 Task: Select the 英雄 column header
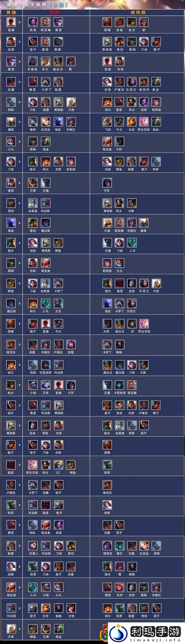pyautogui.click(x=11, y=12)
